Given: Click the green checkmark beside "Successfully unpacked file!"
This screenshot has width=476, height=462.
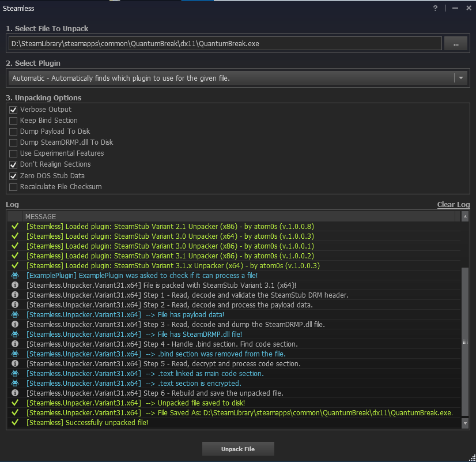Looking at the screenshot, I should (14, 422).
